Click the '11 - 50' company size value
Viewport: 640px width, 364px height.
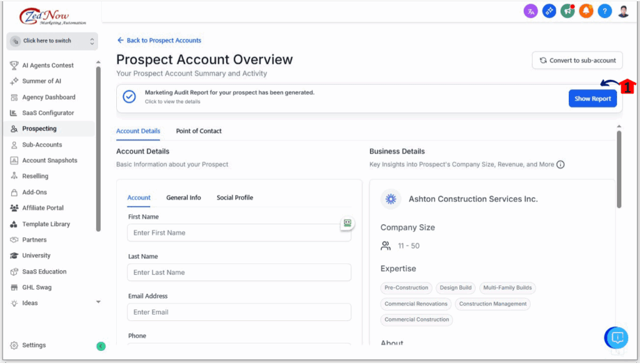tap(409, 246)
